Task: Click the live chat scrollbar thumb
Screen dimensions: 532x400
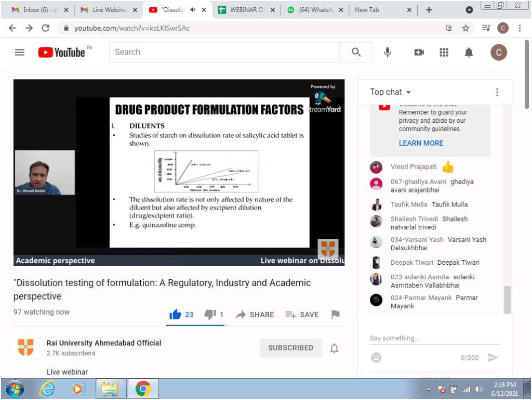Action: coord(507,300)
